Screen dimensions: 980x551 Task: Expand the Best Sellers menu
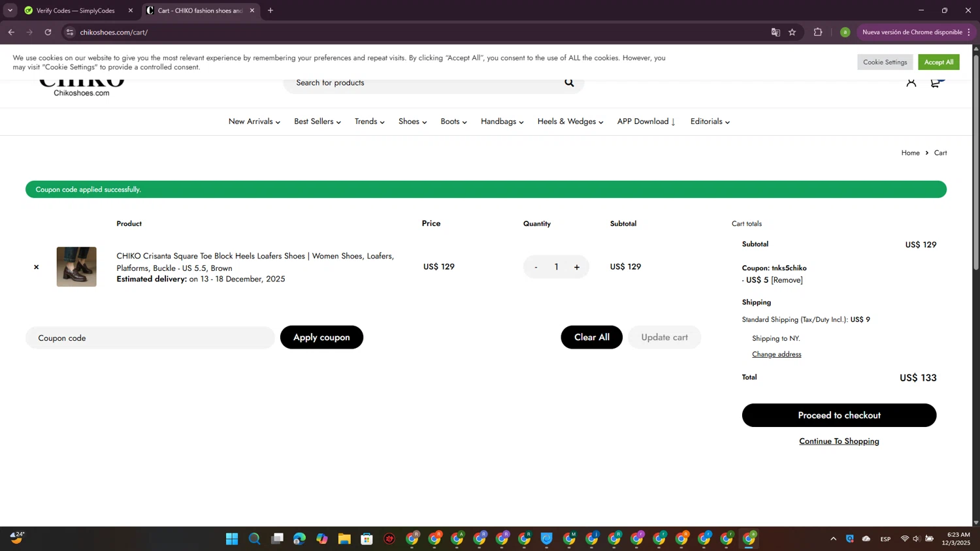(x=318, y=121)
